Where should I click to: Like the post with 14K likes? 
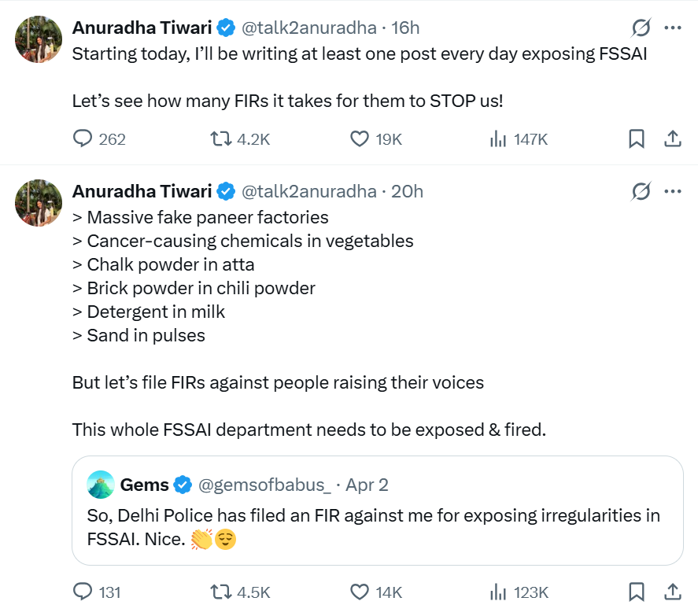coord(360,592)
